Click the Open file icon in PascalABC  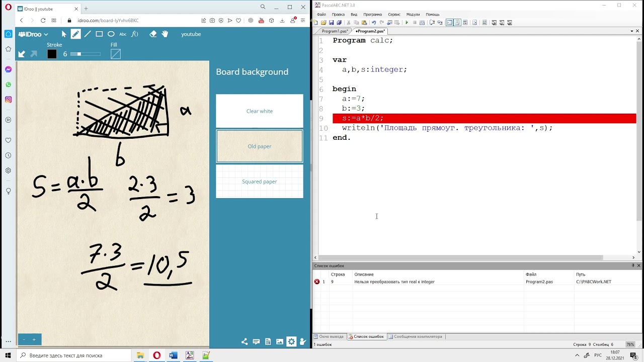(324, 23)
